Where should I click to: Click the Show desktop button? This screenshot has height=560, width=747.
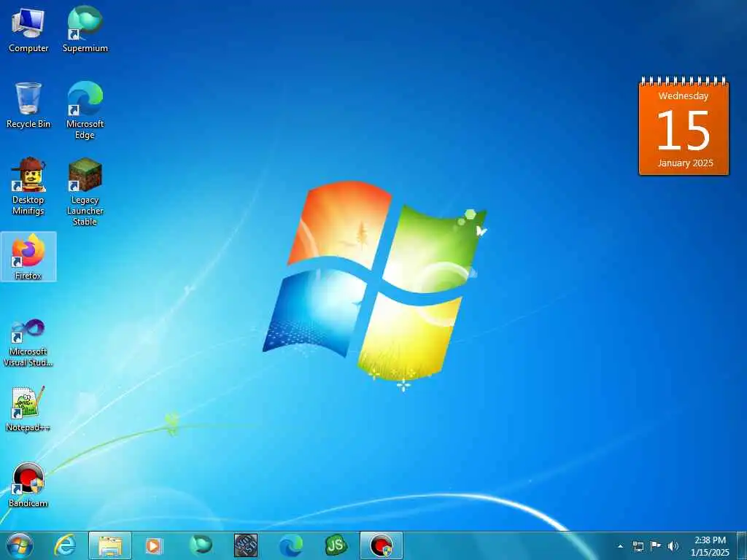coord(742,545)
